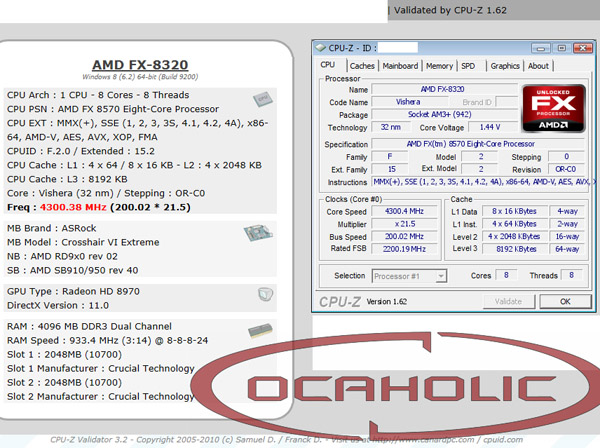Click the AMD FX Unlocked processor logo
The width and height of the screenshot is (600, 448).
[x=554, y=109]
